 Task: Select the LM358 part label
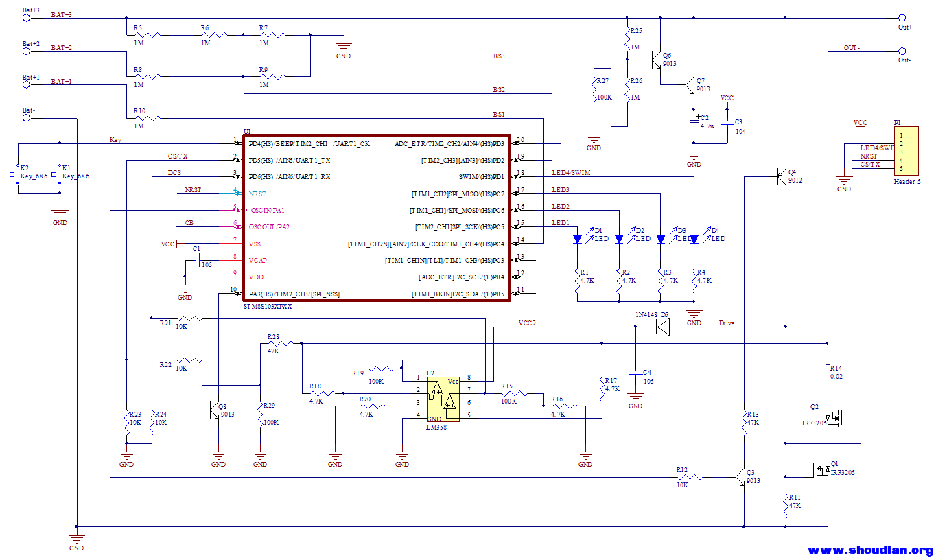(436, 427)
